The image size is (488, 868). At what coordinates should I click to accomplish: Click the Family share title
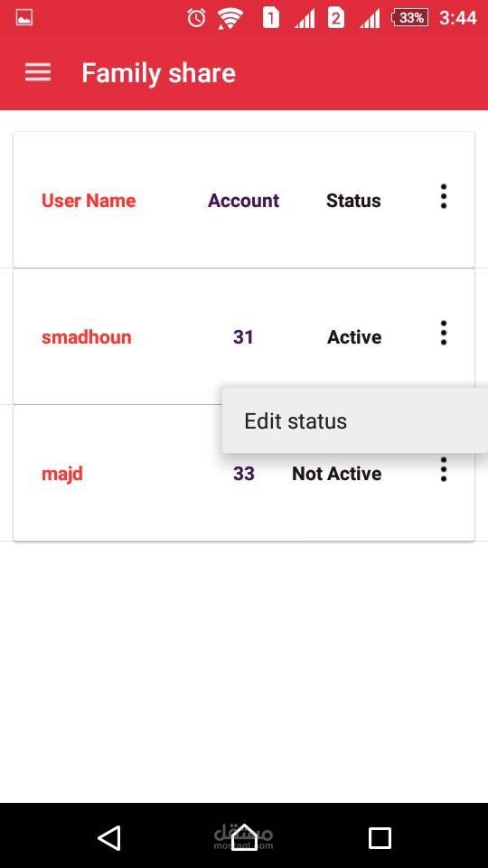159,73
